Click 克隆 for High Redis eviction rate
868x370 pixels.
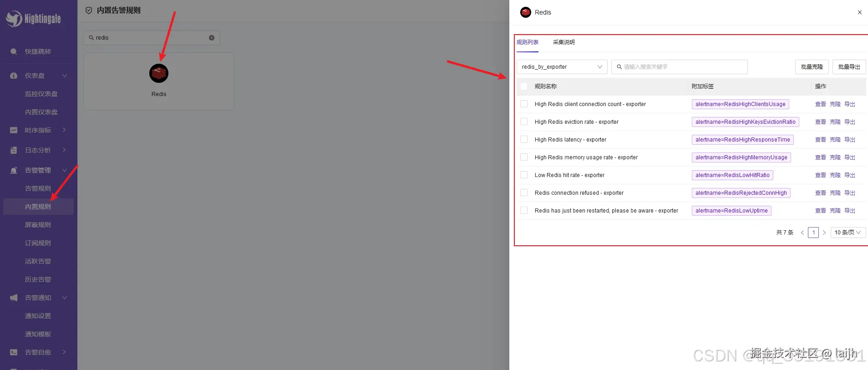[x=835, y=122]
